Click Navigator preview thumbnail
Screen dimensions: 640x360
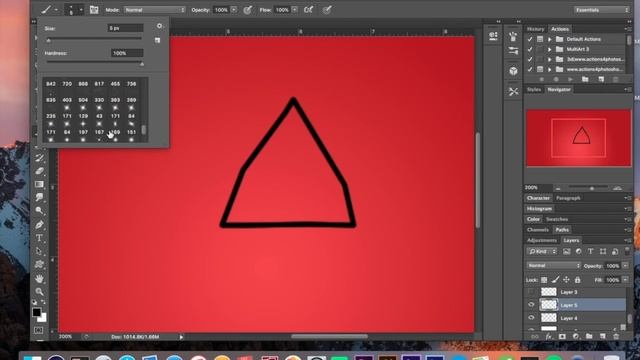[579, 138]
